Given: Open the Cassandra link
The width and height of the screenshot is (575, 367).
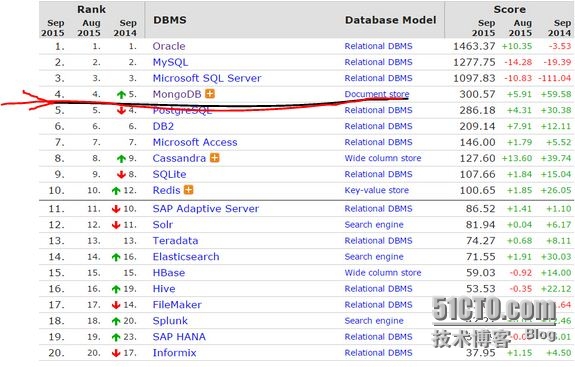Looking at the screenshot, I should pos(179,158).
